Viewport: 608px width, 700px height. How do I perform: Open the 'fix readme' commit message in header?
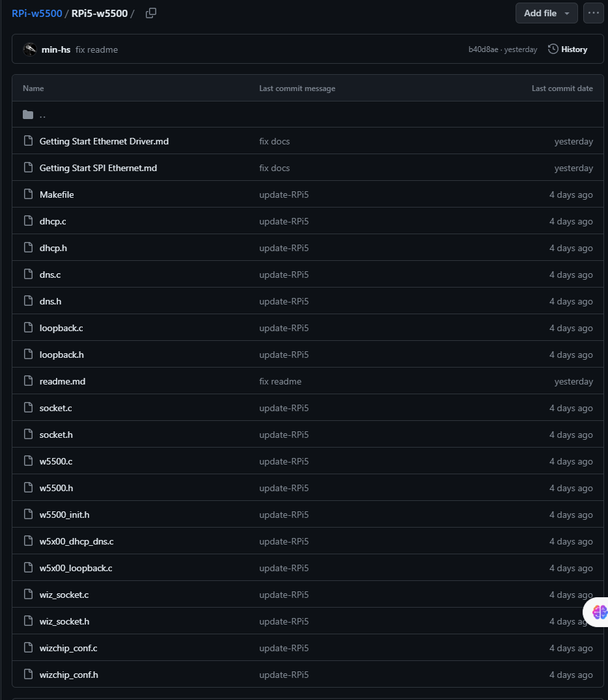(x=96, y=49)
